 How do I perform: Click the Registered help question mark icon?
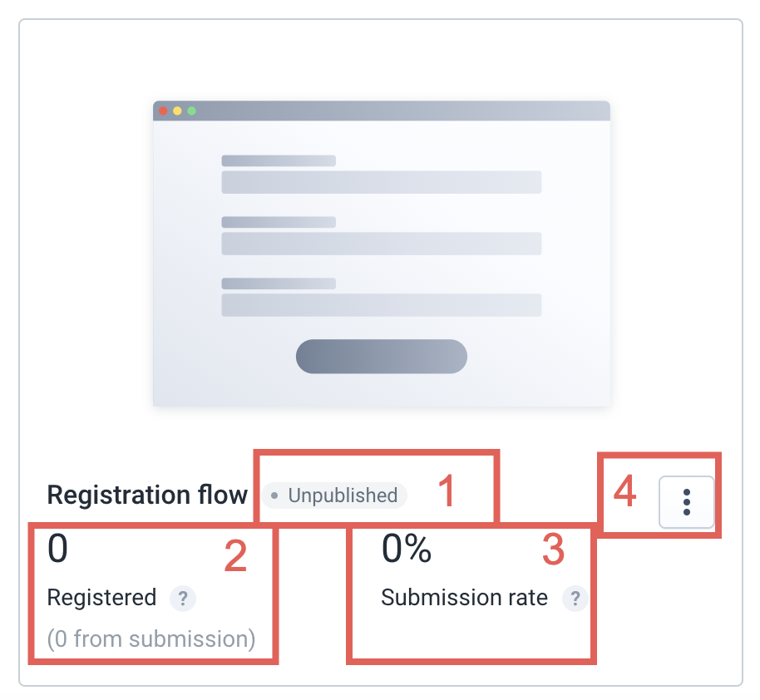click(x=183, y=599)
